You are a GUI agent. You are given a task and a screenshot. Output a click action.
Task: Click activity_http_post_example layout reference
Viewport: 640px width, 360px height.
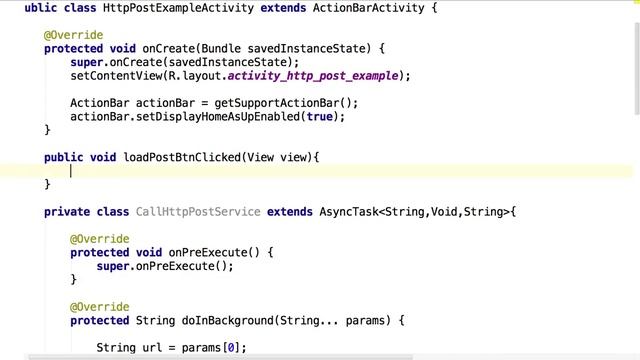point(313,76)
